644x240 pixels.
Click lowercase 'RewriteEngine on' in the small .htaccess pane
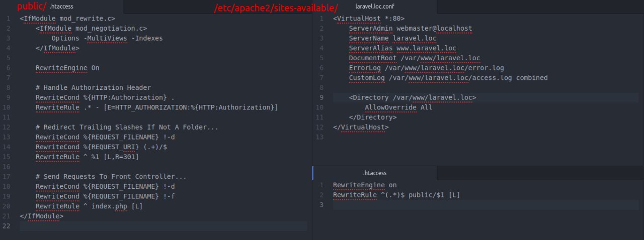tap(365, 185)
